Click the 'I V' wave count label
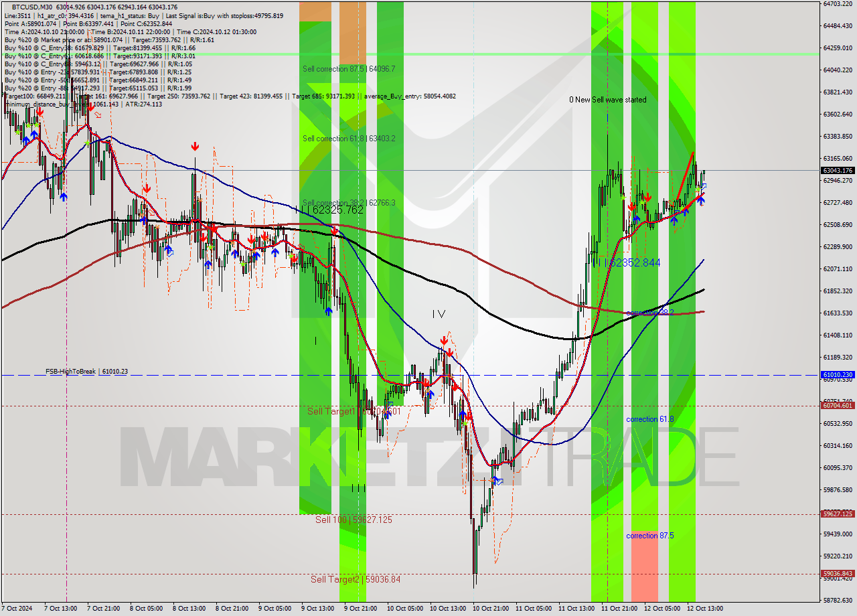The width and height of the screenshot is (857, 616). coord(439,313)
